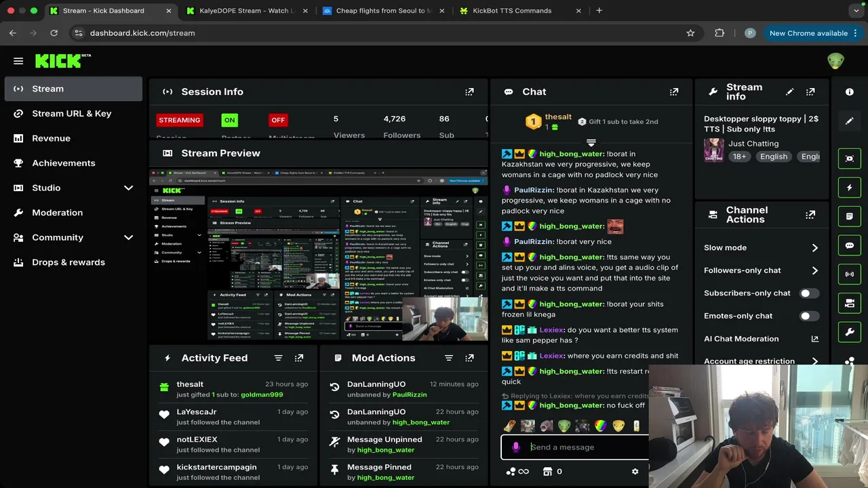Viewport: 868px width, 488px height.
Task: Toggle the session info broadcast icon
Action: (850, 274)
